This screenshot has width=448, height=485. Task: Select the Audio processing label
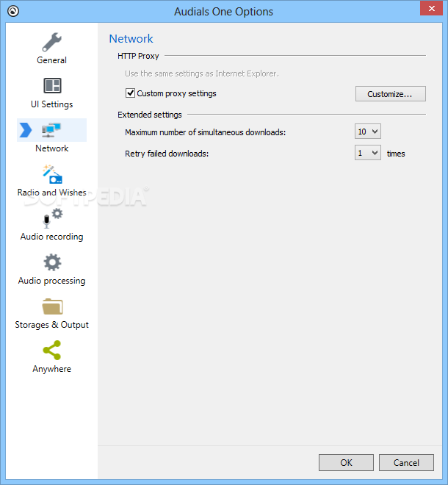[x=51, y=281]
